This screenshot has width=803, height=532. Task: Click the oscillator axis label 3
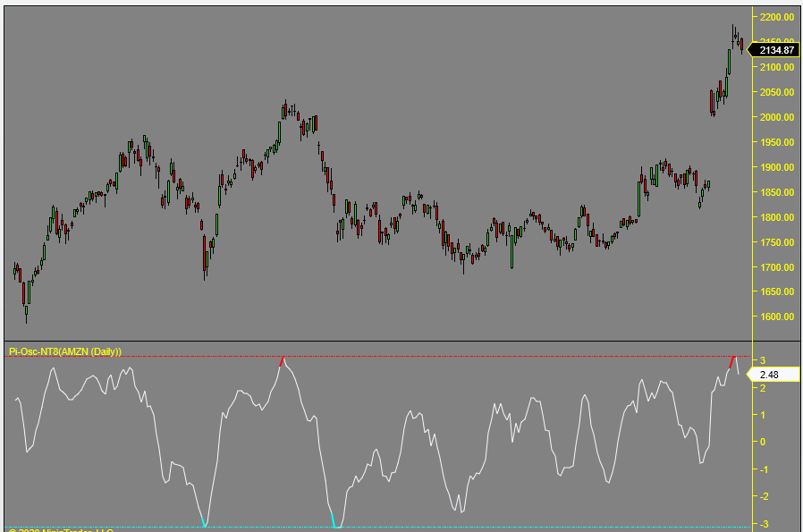762,360
